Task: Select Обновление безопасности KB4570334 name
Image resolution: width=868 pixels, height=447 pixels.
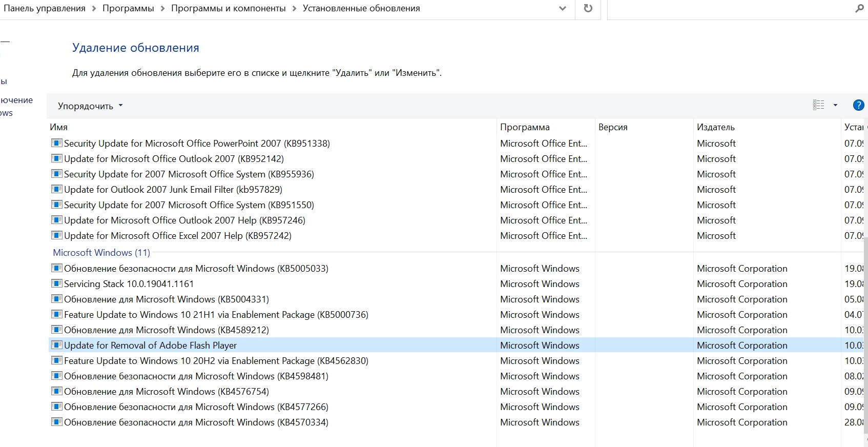Action: tap(196, 422)
